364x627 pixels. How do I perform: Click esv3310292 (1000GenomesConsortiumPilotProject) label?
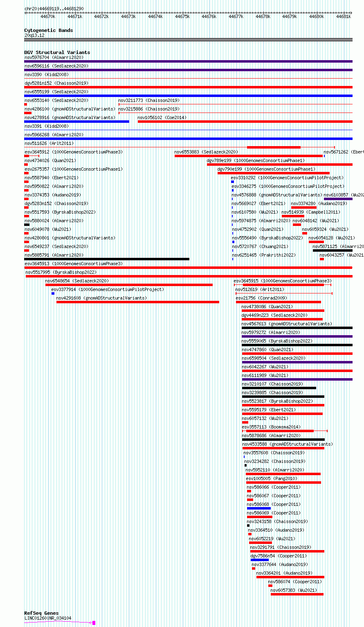click(x=288, y=178)
